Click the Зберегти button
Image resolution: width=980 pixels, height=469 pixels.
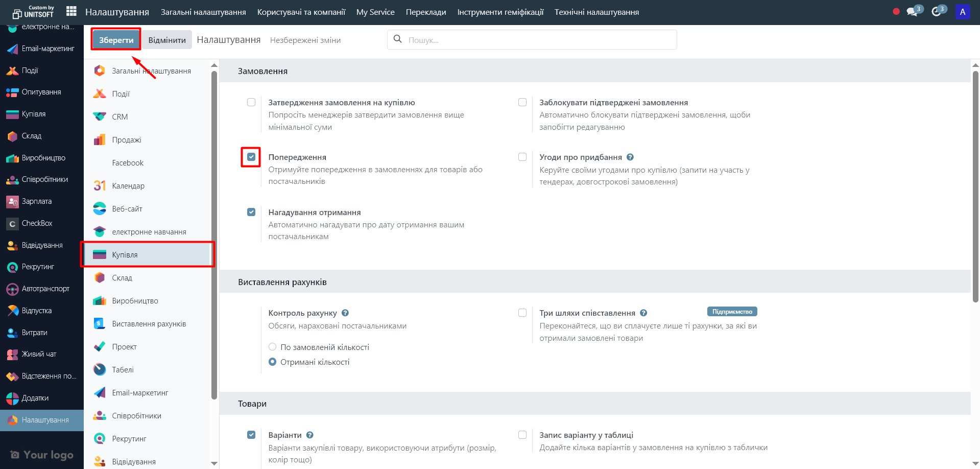click(x=116, y=40)
